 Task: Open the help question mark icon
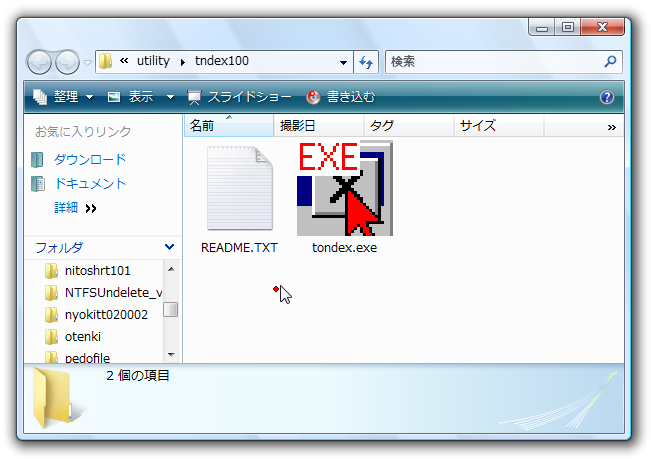coord(607,97)
